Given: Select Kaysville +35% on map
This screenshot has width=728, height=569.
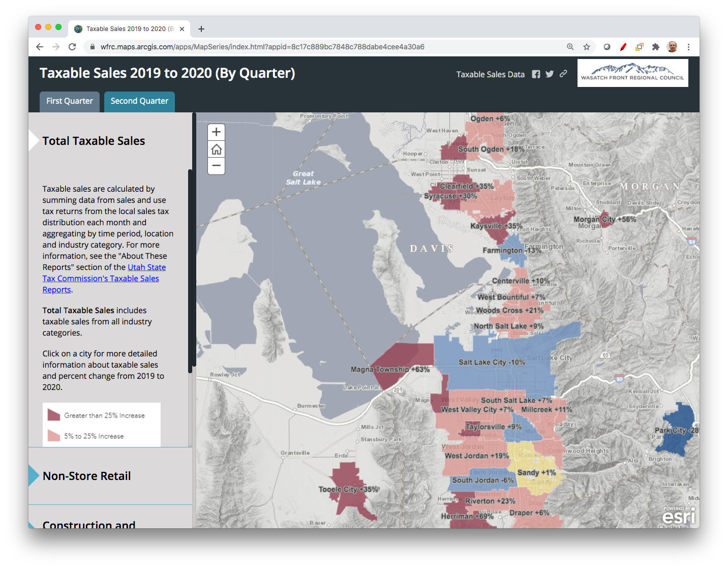Looking at the screenshot, I should 496,226.
